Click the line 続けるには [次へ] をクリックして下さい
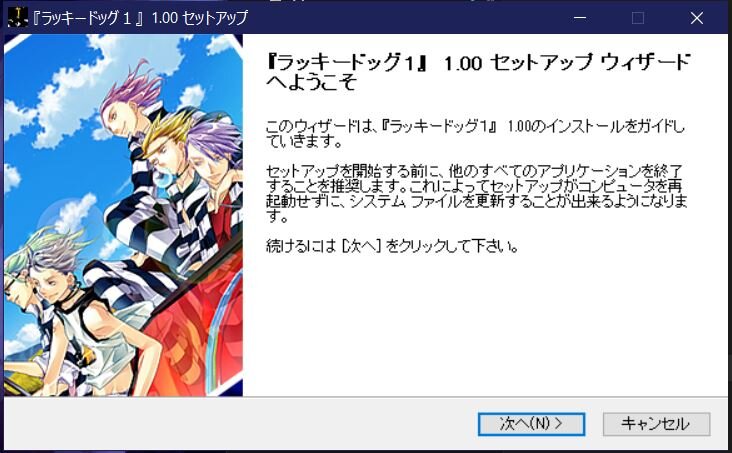 click(392, 246)
